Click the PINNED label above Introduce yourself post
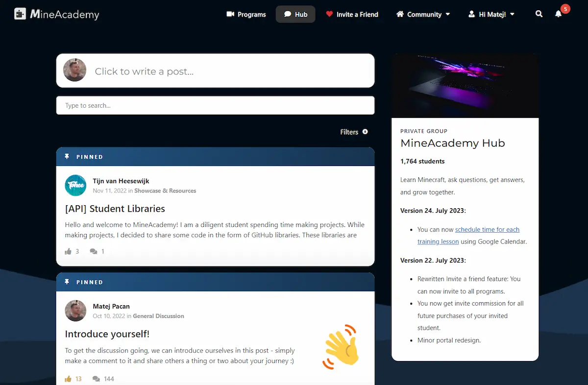Viewport: 588px width, 385px height. point(90,282)
